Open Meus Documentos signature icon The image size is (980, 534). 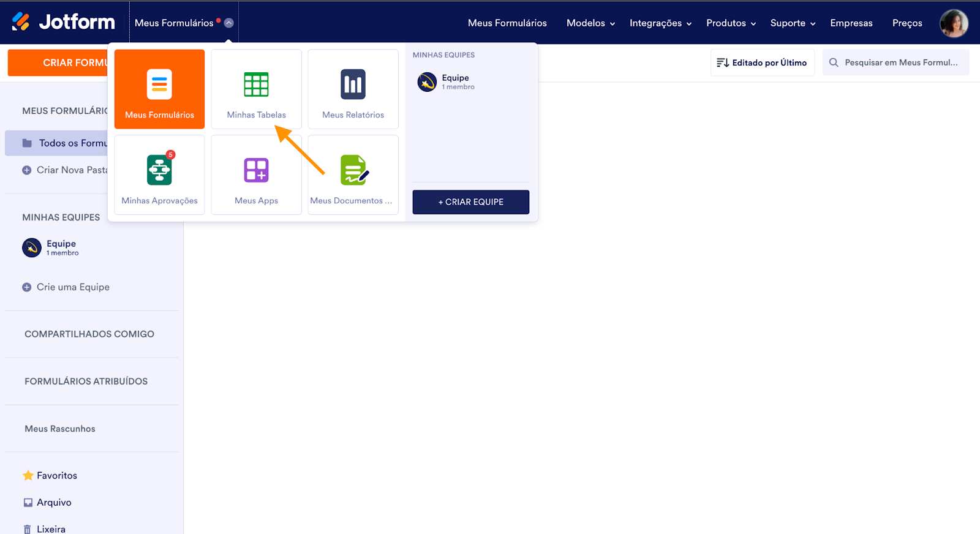pos(355,170)
